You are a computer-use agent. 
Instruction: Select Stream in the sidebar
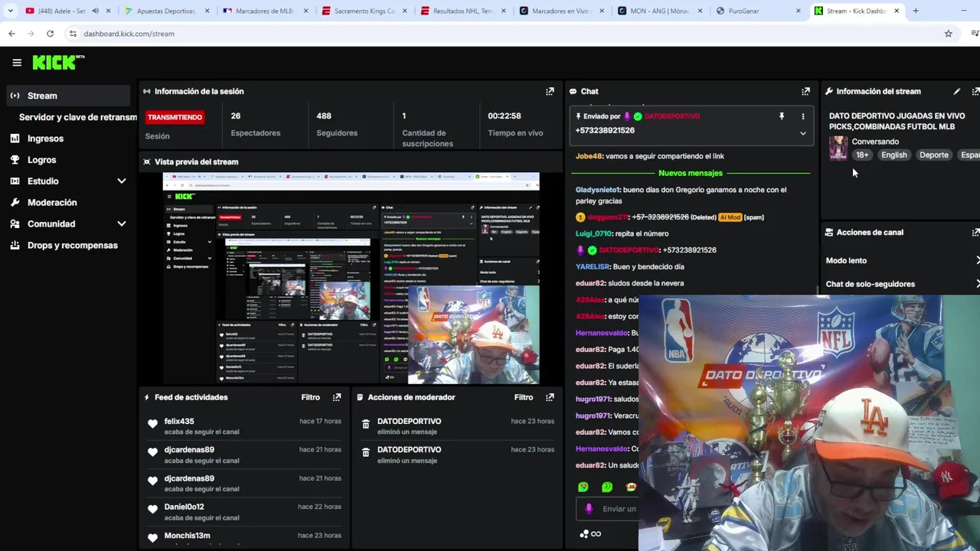[x=68, y=96]
